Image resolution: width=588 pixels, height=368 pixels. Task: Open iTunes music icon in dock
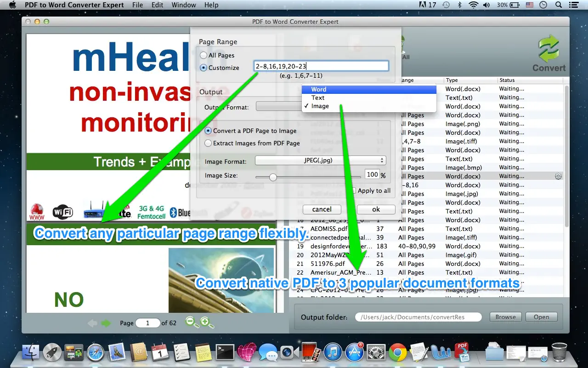333,353
